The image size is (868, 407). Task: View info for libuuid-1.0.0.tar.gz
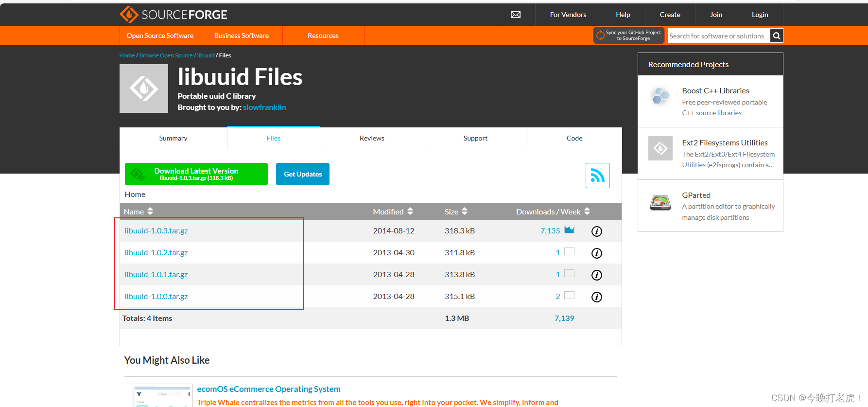coord(597,297)
